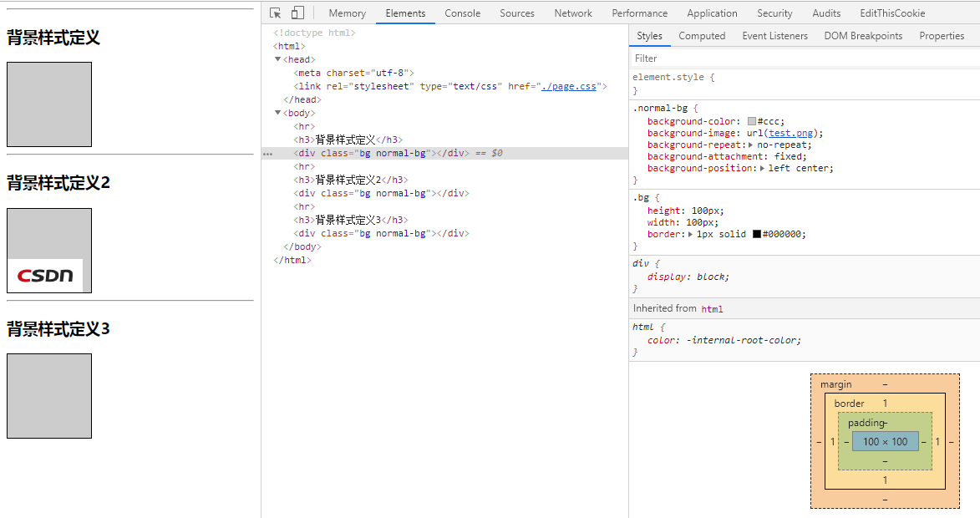Open the EditThisCookie panel tab
The image size is (980, 518).
892,13
